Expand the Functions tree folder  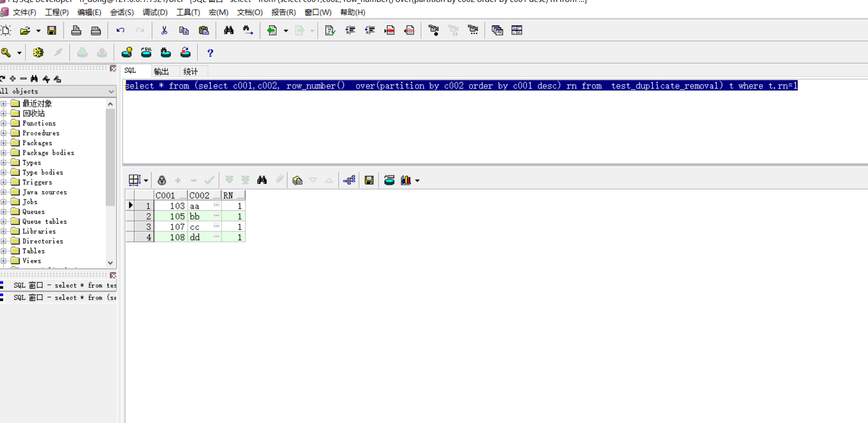3,123
